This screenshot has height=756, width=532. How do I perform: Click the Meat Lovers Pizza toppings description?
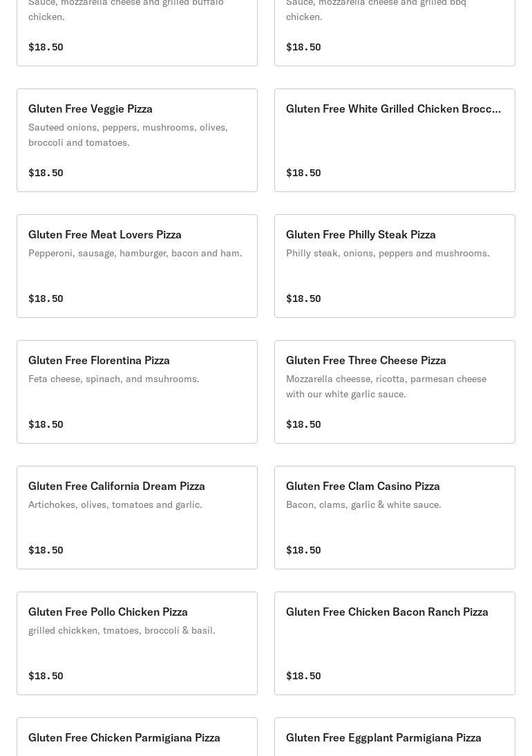[x=135, y=254]
